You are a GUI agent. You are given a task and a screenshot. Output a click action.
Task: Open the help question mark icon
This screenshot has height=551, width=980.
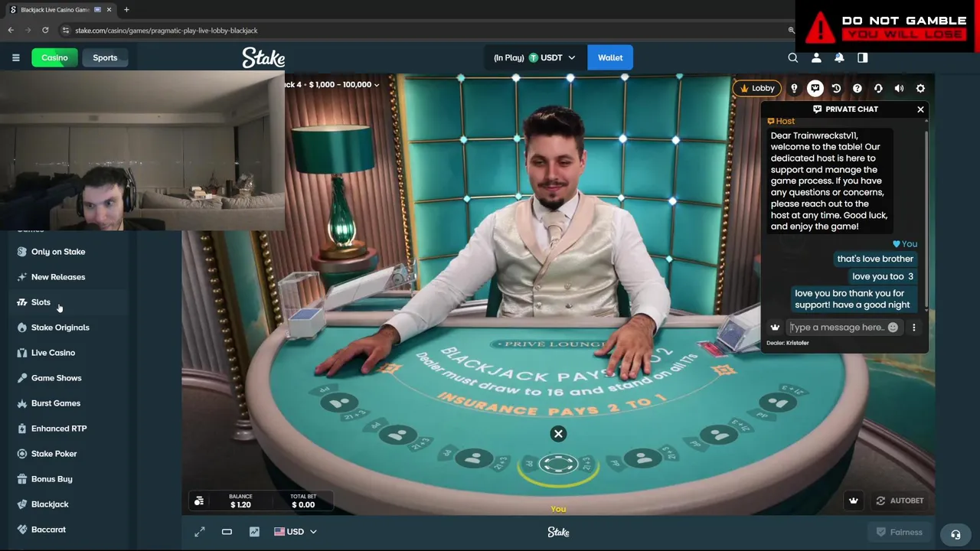857,88
